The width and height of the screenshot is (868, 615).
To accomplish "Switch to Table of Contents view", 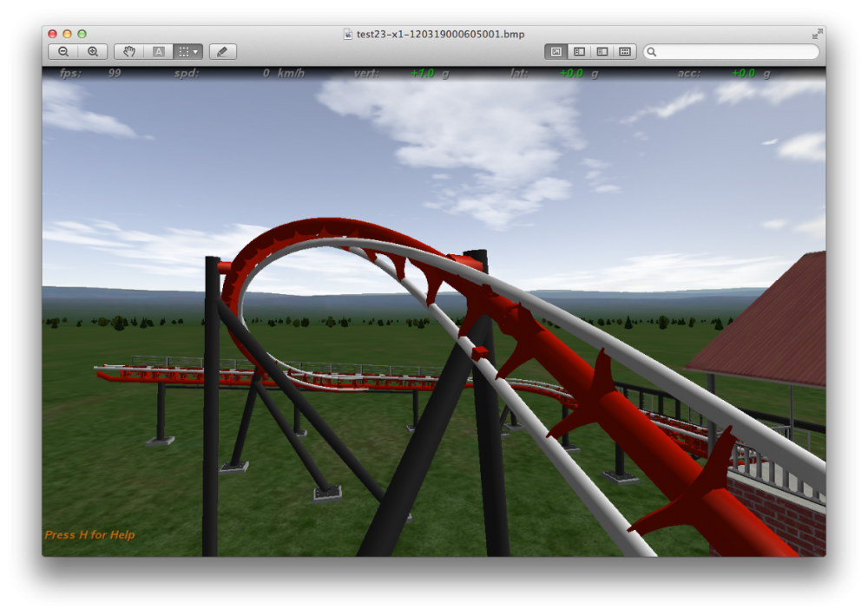I will point(602,52).
